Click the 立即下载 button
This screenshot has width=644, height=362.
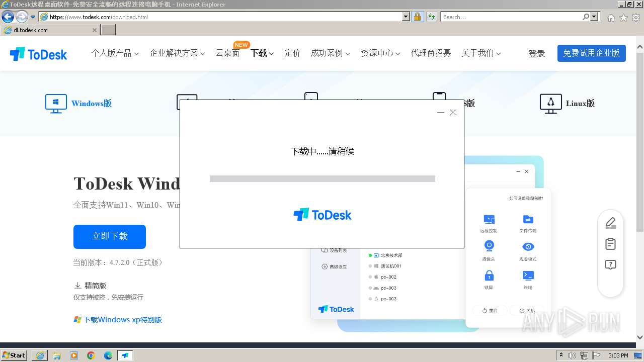coord(110,236)
